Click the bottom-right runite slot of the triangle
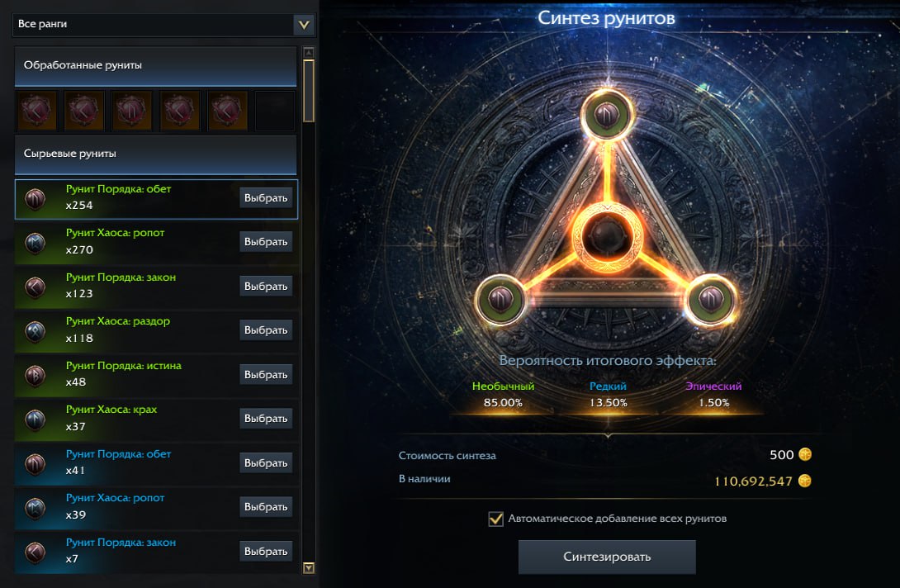Viewport: 900px width, 588px height. (x=711, y=299)
